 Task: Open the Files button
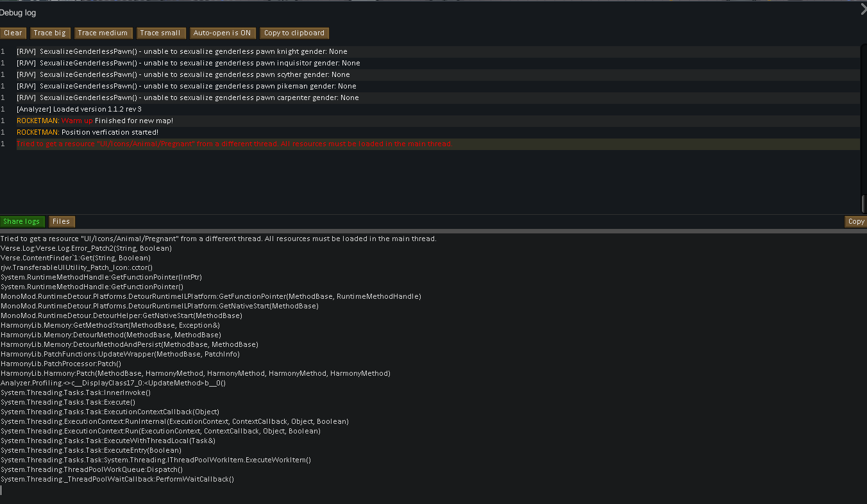[x=62, y=221]
